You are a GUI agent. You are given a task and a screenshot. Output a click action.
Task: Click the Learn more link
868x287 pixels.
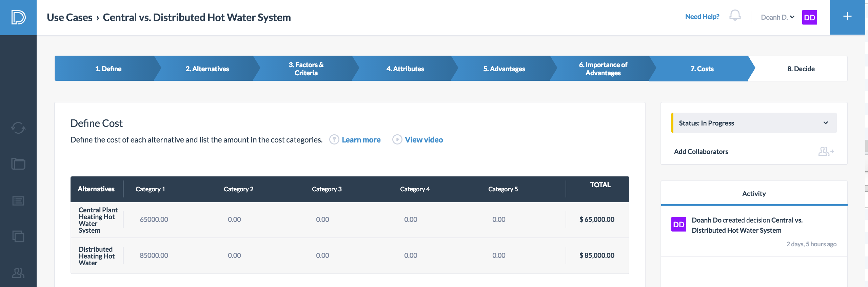click(361, 140)
